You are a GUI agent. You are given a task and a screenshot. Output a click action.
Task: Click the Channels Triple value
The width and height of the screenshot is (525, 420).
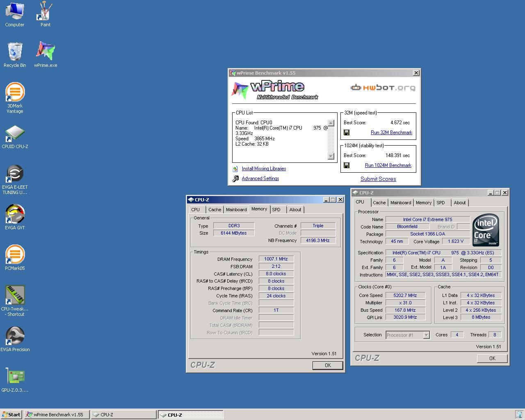coord(318,226)
